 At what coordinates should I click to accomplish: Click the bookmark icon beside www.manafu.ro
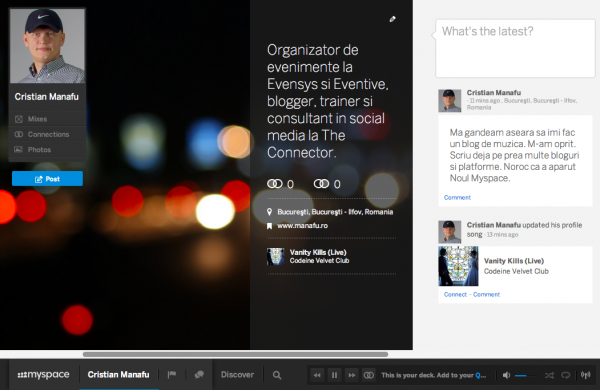pyautogui.click(x=269, y=226)
